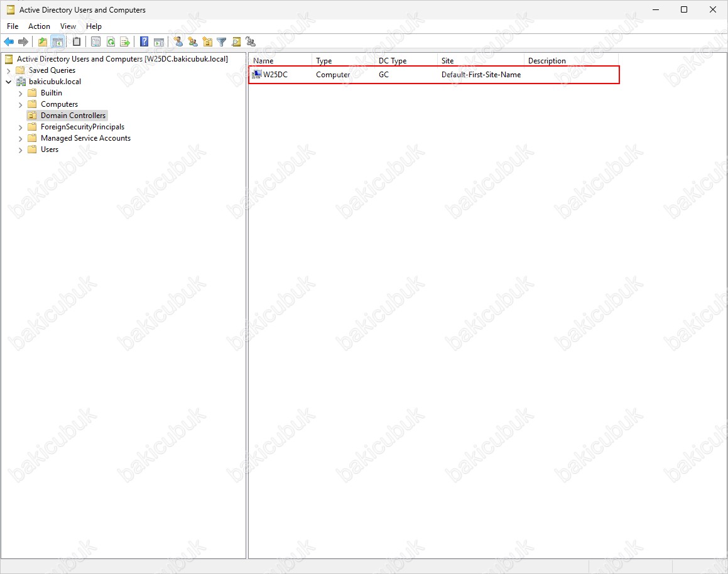Open filter options funnel icon

(222, 41)
